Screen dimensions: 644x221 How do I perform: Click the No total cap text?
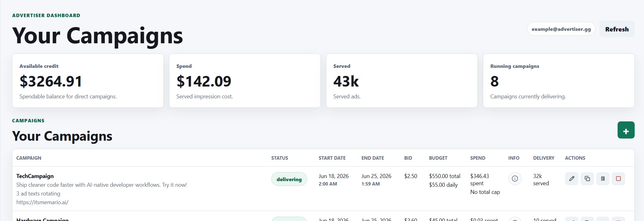(x=485, y=192)
